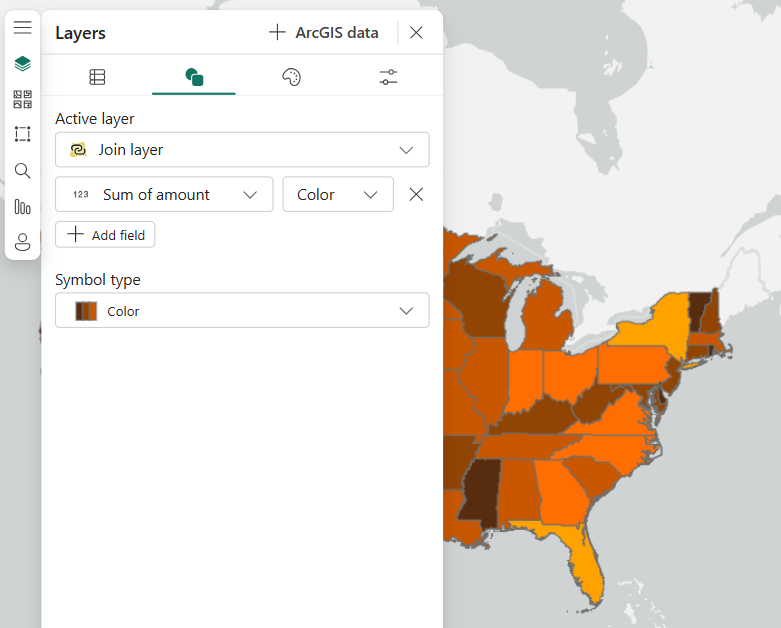This screenshot has width=781, height=628.
Task: Open the hamburger menu
Action: [x=22, y=28]
